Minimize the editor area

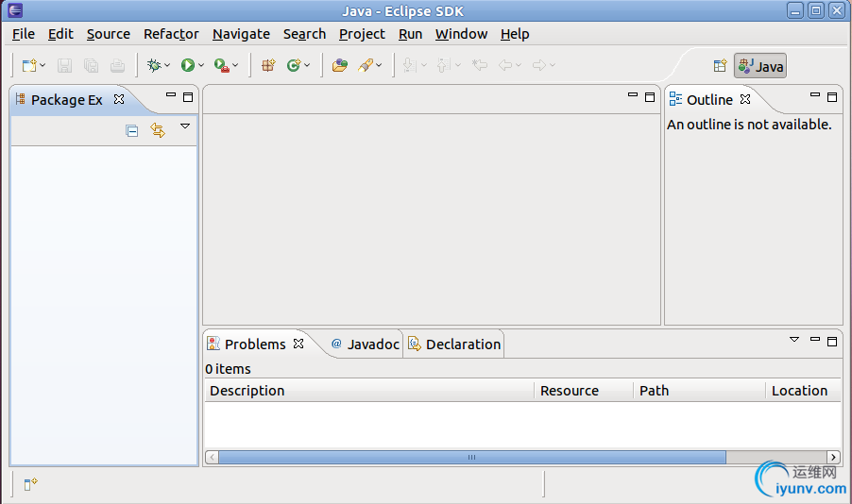633,95
